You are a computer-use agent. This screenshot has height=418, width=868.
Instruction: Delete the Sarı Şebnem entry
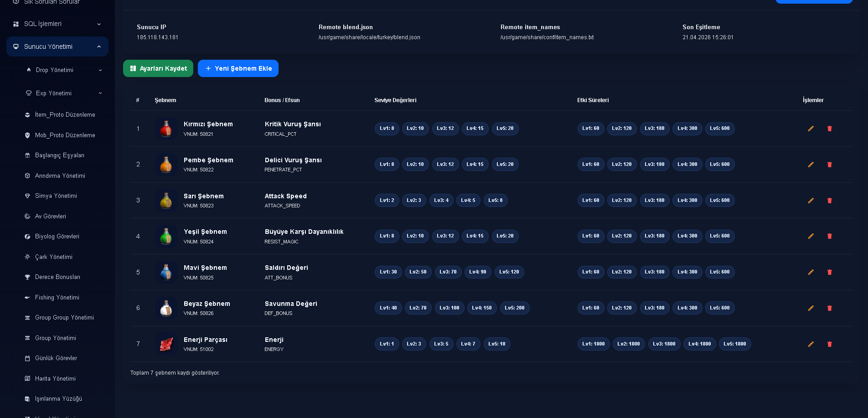(x=829, y=201)
